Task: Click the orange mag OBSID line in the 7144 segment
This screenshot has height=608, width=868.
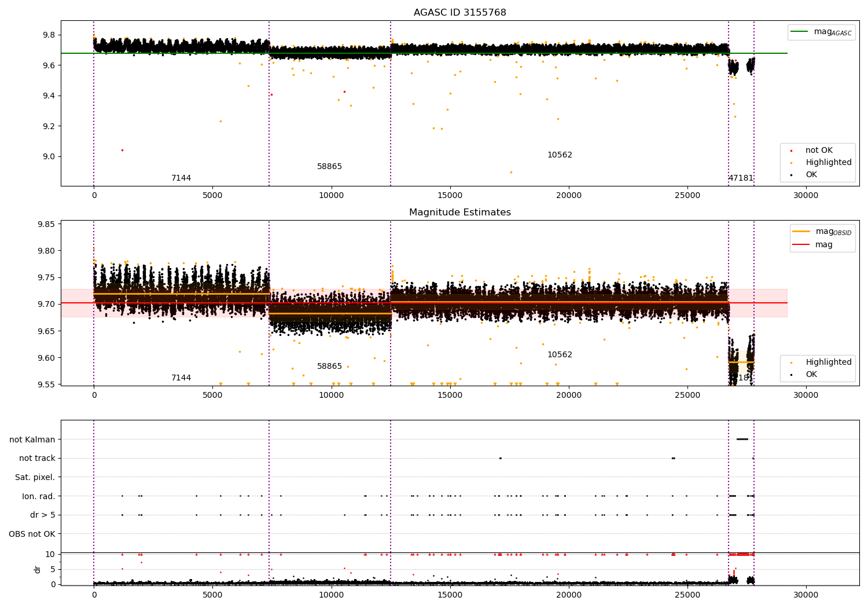Action: [x=181, y=294]
